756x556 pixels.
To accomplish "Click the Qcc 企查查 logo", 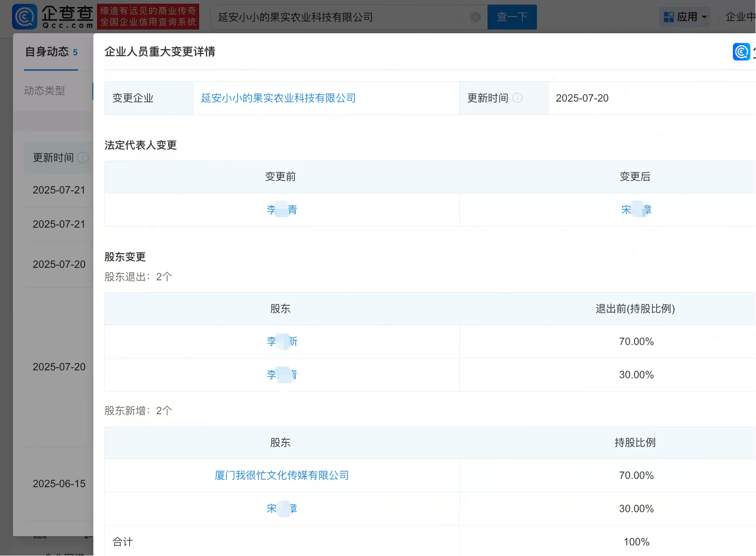I will click(x=53, y=17).
